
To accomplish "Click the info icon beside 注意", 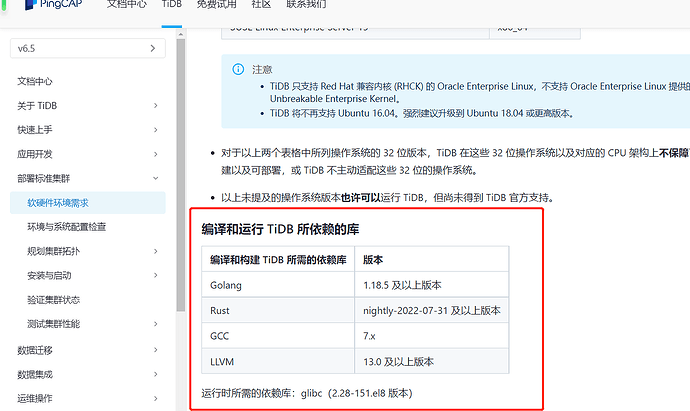I will (238, 69).
